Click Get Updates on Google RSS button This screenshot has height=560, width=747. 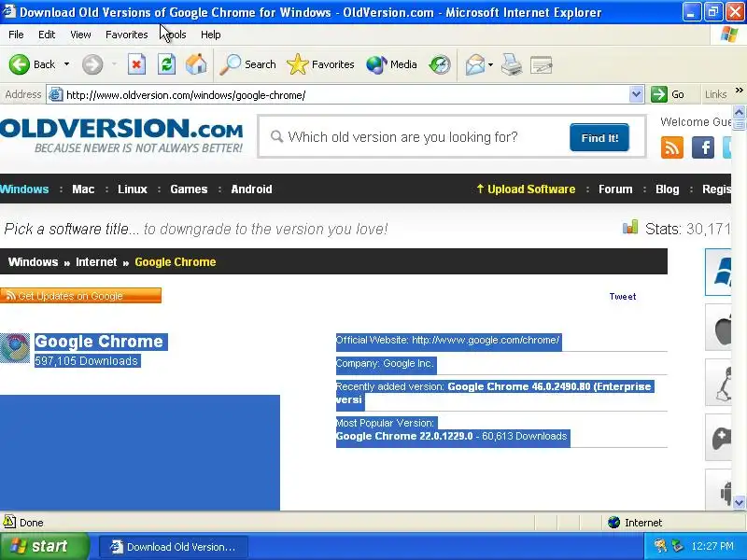[80, 296]
